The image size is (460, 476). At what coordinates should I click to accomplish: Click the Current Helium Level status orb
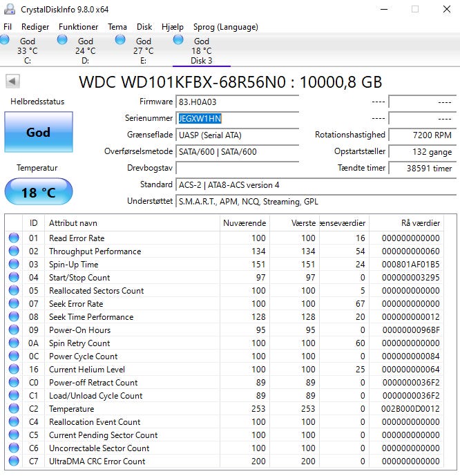coord(14,370)
